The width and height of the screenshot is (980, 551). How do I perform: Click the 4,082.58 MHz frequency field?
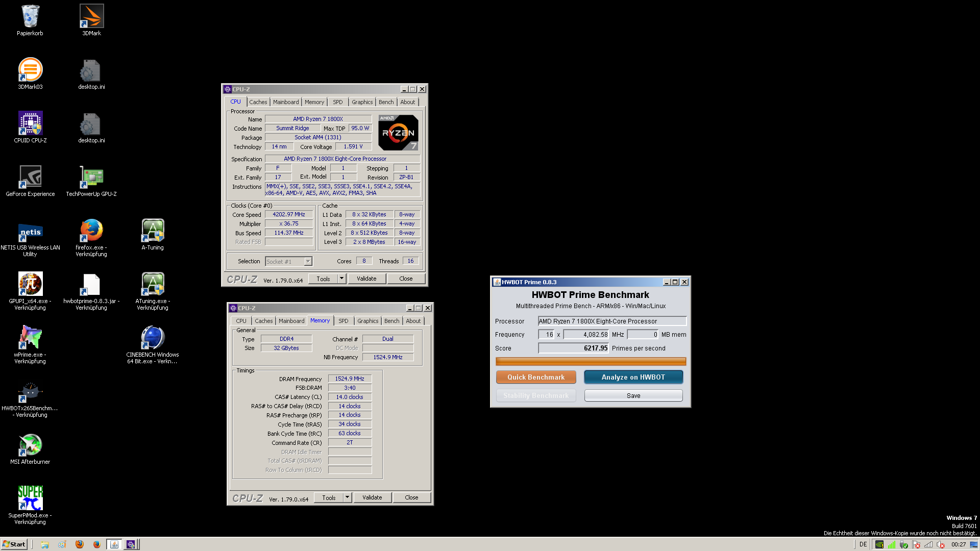tap(586, 335)
